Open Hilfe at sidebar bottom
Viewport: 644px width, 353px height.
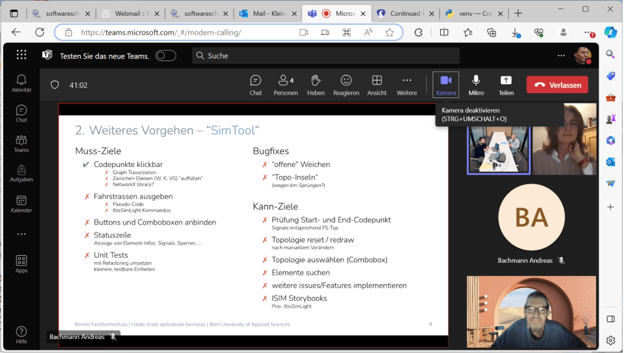[21, 335]
